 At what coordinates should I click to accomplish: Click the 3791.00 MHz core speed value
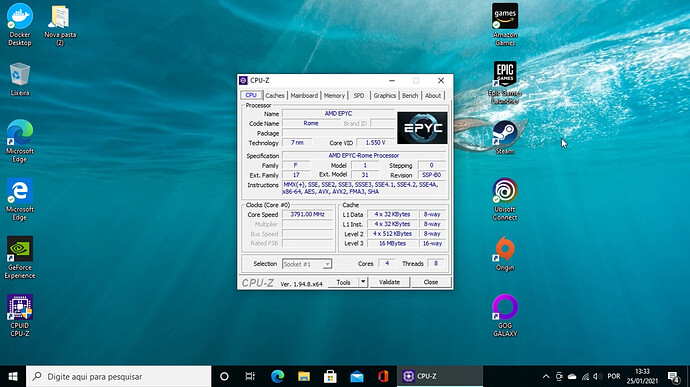tap(308, 214)
